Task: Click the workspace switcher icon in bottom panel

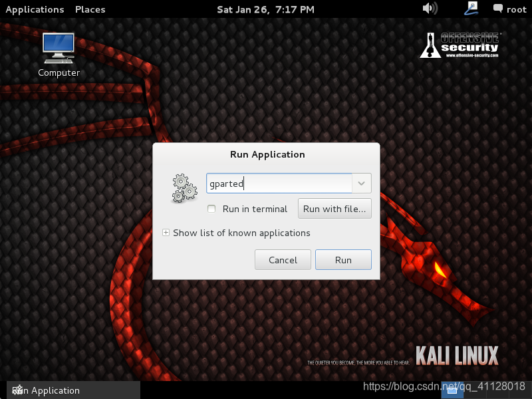Action: coord(452,390)
